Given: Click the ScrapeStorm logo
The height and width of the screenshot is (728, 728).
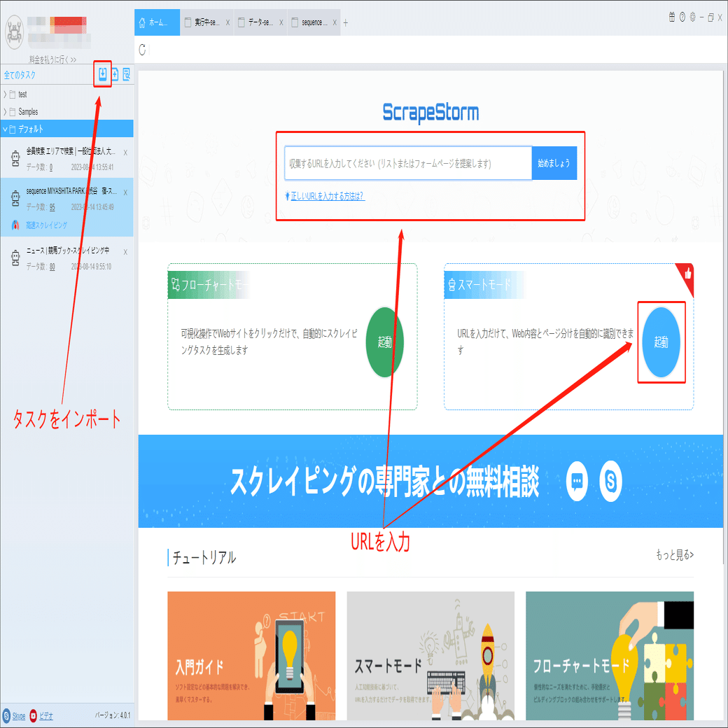Looking at the screenshot, I should click(430, 113).
